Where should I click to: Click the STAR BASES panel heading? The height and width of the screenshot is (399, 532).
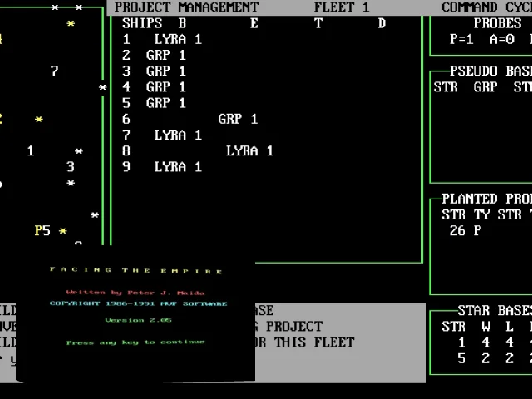[495, 310]
